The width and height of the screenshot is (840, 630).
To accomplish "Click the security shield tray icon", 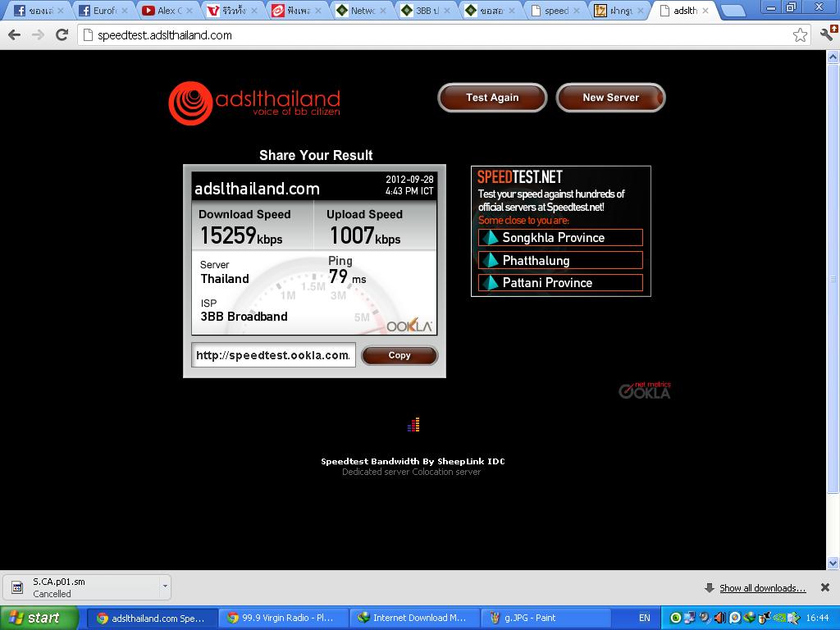I will [x=765, y=618].
